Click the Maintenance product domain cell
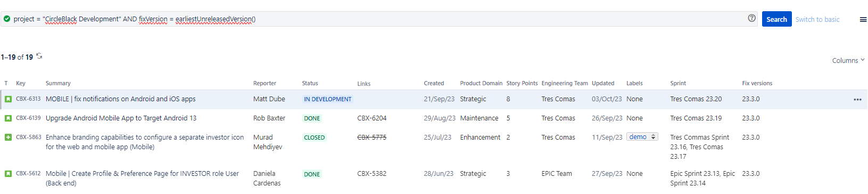868x194 pixels. 479,118
